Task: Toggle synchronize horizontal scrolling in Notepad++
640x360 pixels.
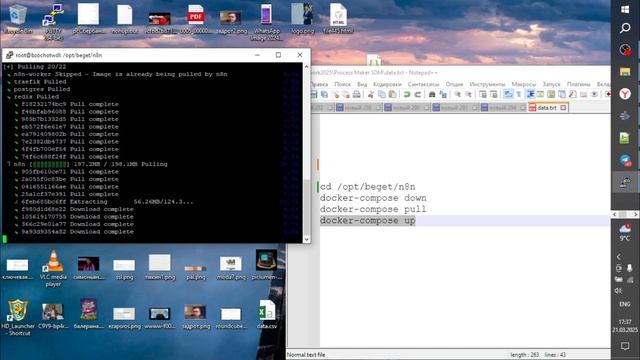Action: coord(493,94)
